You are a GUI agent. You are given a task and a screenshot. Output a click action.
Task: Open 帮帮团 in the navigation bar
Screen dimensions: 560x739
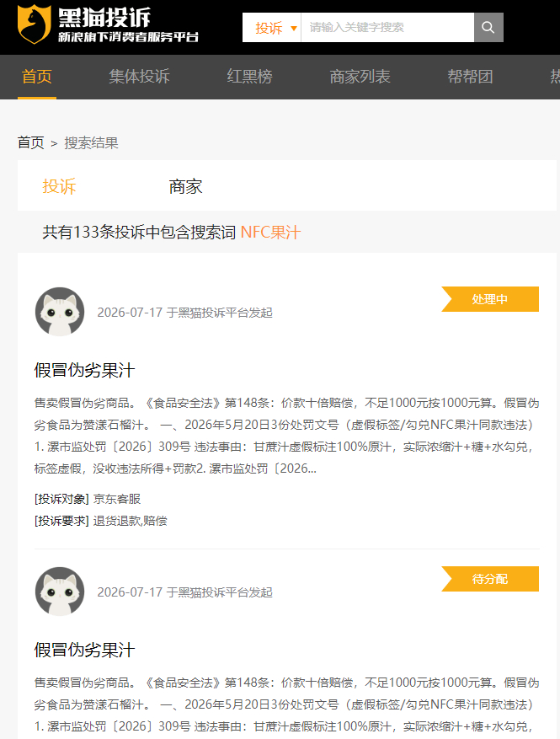coord(470,77)
